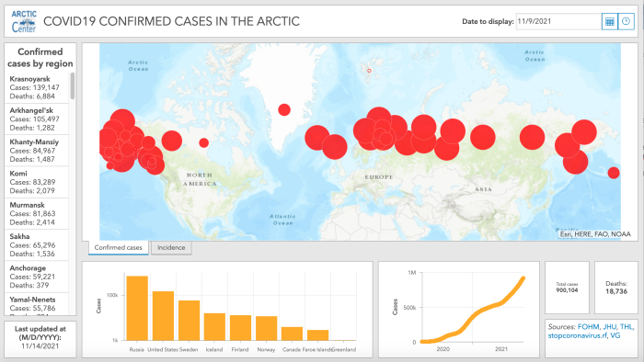
Task: Select the Murmansk region entry
Action: coord(37,213)
